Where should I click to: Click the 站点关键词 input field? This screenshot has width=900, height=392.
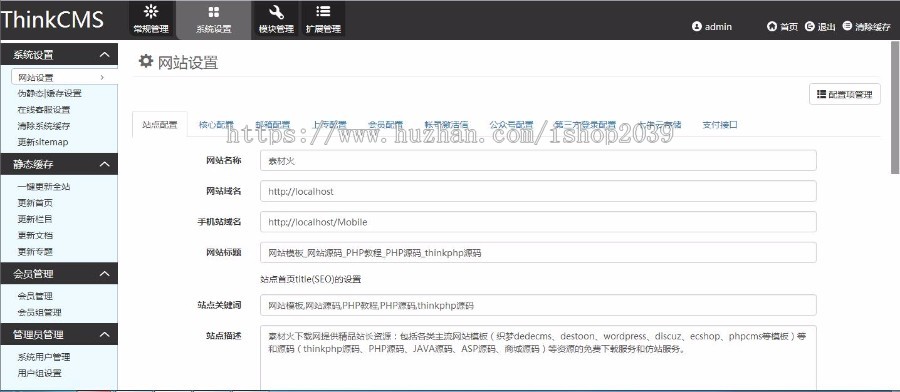point(538,305)
